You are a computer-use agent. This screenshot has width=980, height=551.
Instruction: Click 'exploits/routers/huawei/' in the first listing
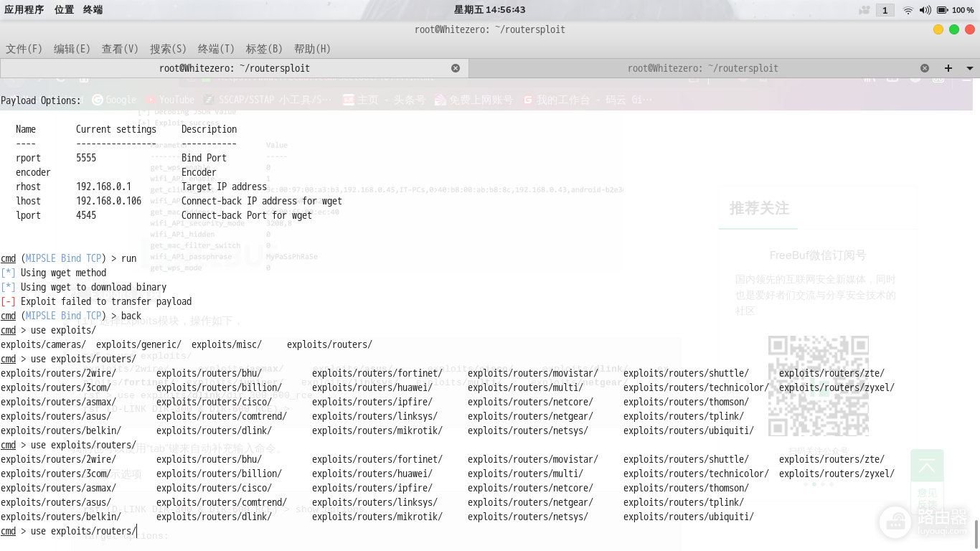coord(372,387)
